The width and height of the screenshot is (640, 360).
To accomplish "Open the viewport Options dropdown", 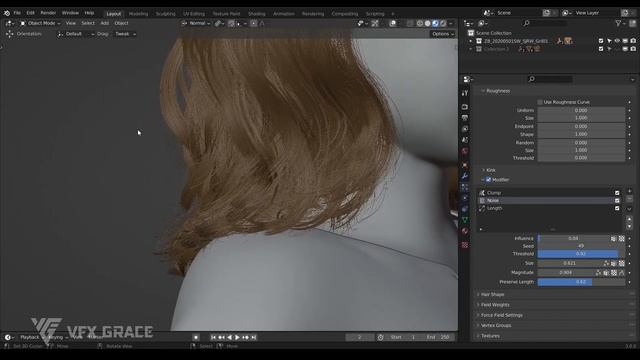I will (x=443, y=34).
